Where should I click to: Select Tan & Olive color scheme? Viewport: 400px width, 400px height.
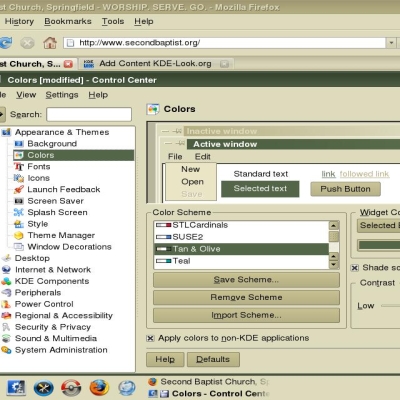tap(241, 249)
